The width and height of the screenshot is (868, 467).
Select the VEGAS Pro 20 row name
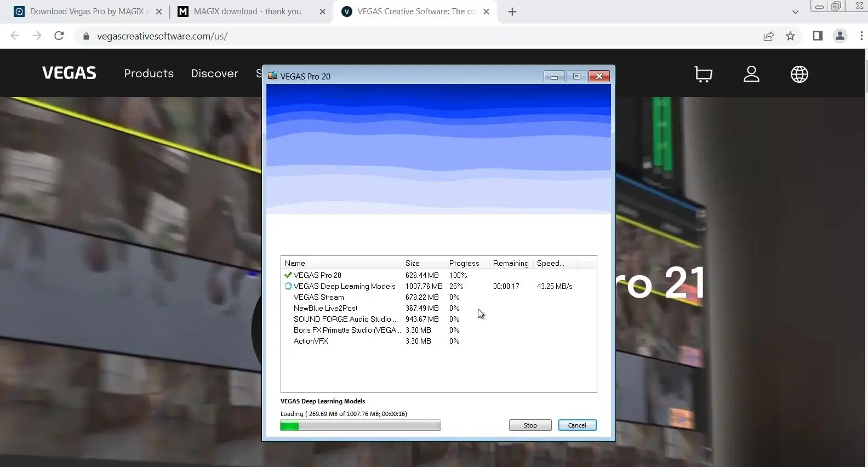pyautogui.click(x=317, y=275)
